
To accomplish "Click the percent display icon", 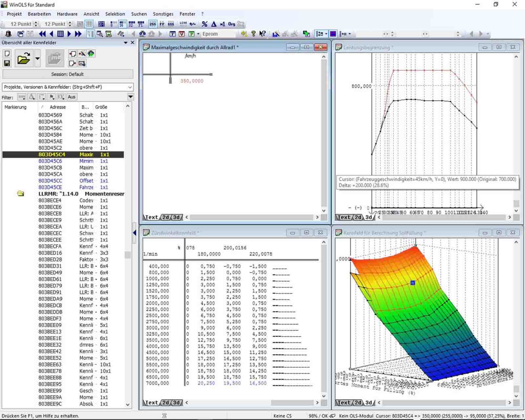I will [x=205, y=24].
